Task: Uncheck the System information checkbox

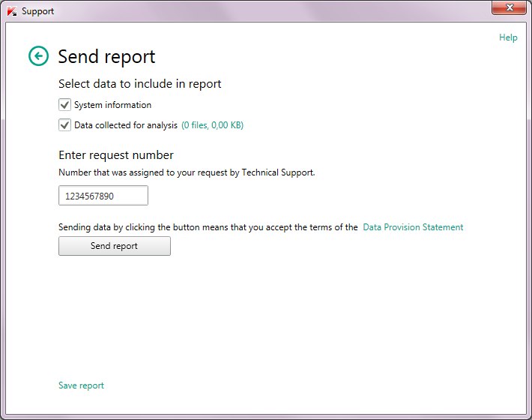Action: tap(64, 104)
